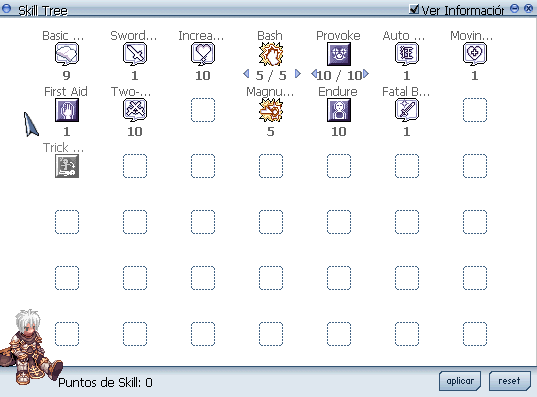Click the Auto Berserk skill icon
Image resolution: width=537 pixels, height=397 pixels.
(407, 54)
